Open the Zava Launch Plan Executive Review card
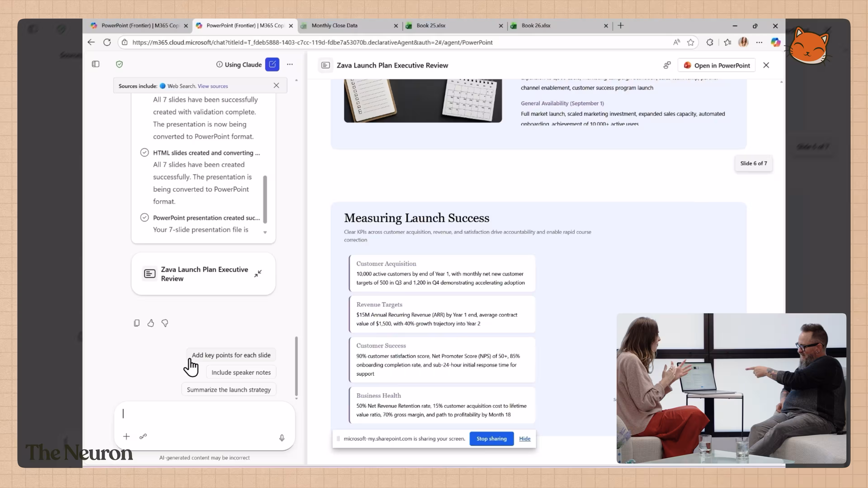The height and width of the screenshot is (488, 868). tap(203, 274)
